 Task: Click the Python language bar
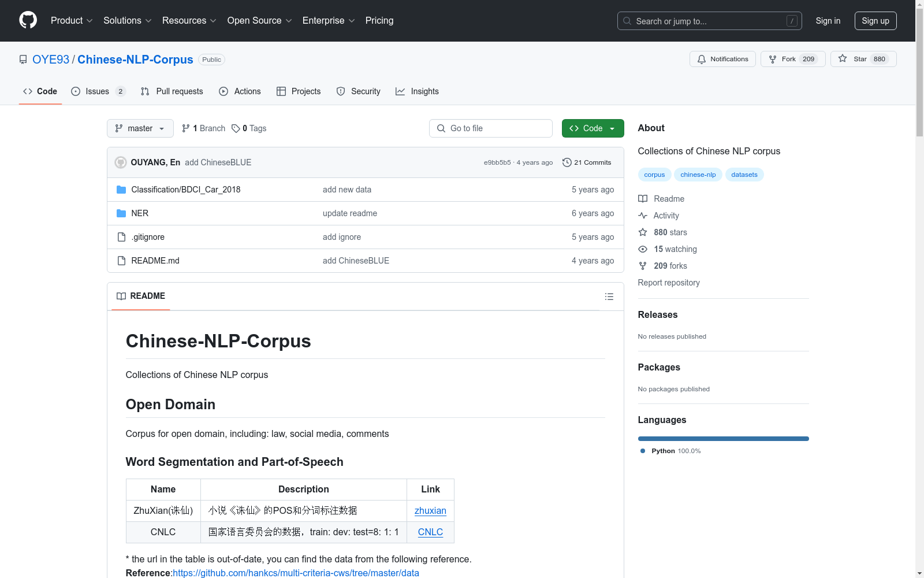point(724,439)
